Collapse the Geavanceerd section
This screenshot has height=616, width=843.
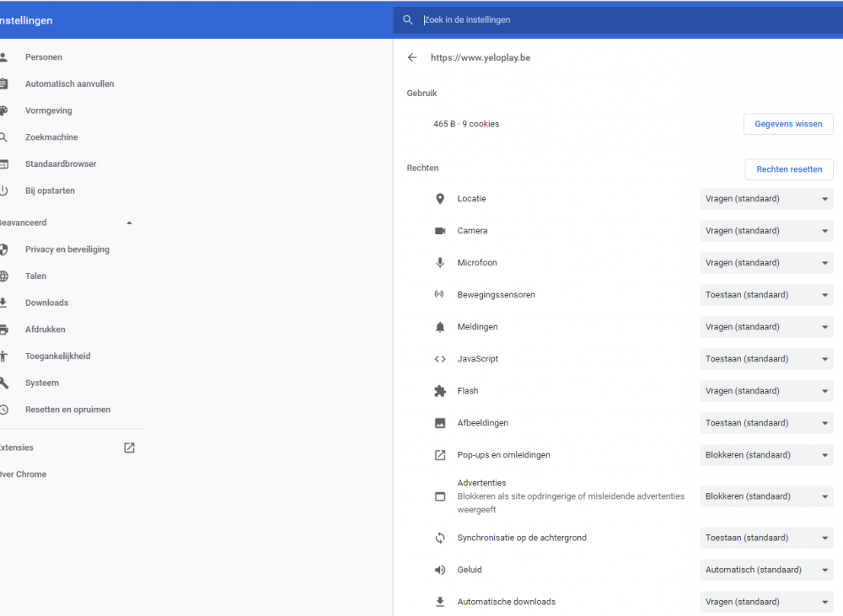129,222
